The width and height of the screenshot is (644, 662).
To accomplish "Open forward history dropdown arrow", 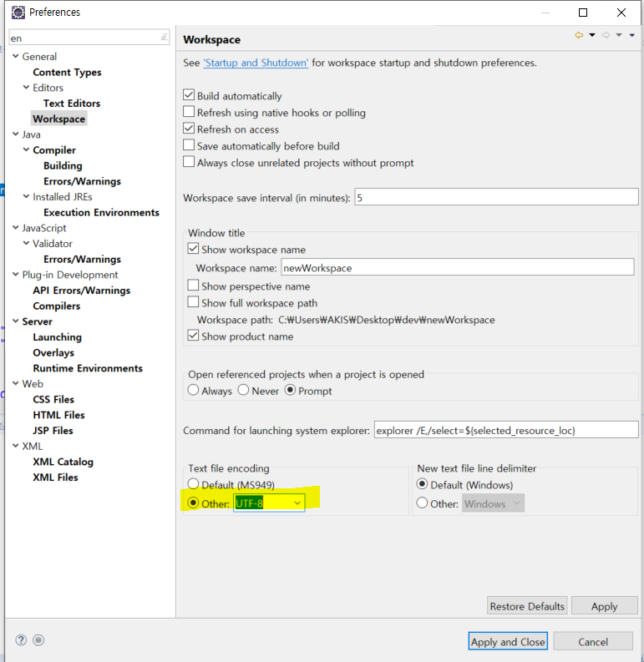I will [619, 35].
